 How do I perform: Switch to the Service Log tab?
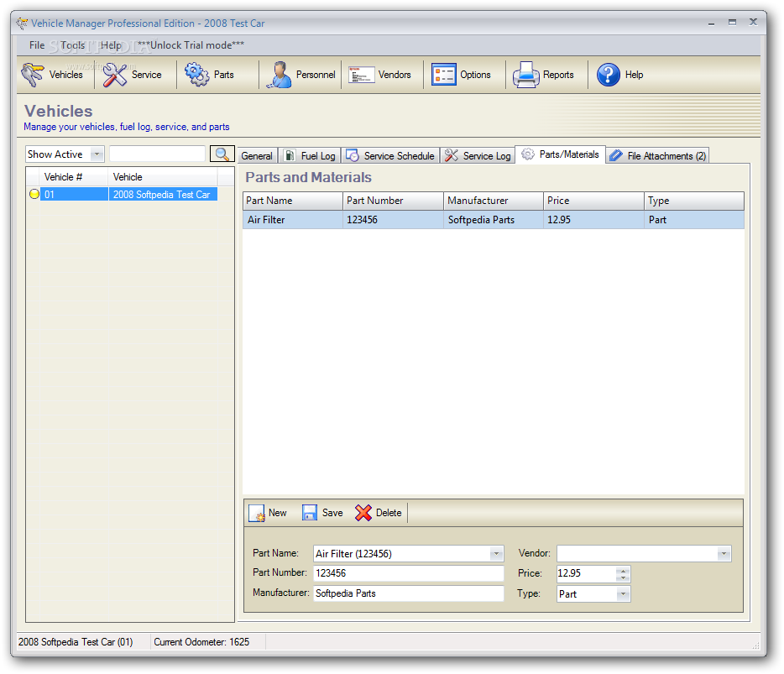click(x=478, y=156)
